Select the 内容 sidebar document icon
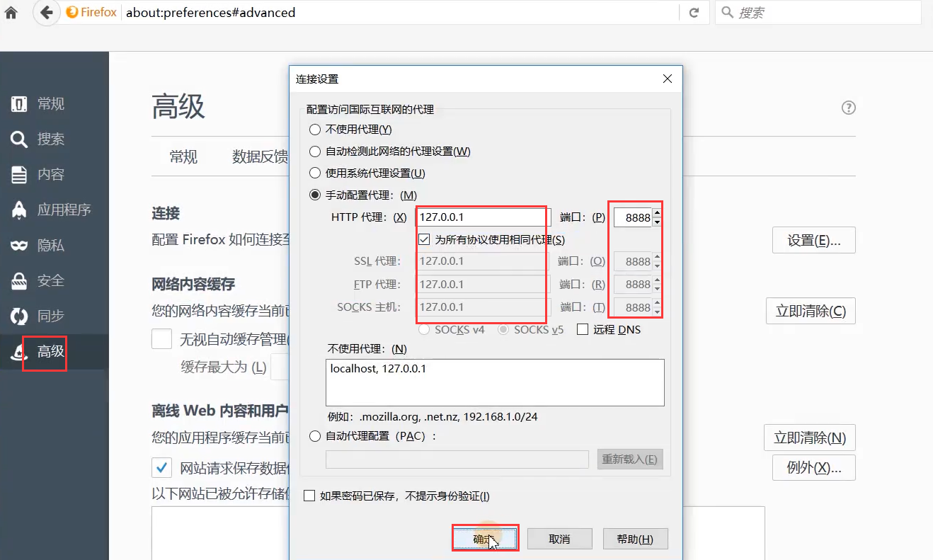 pos(19,175)
